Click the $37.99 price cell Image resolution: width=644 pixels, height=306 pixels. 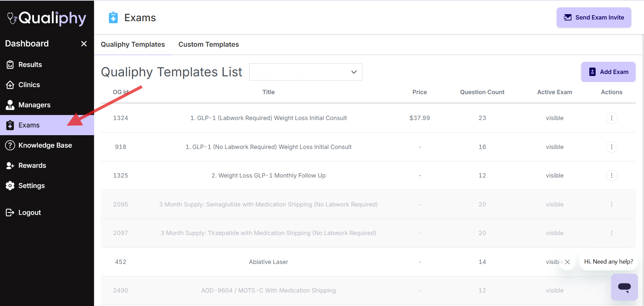(x=420, y=118)
